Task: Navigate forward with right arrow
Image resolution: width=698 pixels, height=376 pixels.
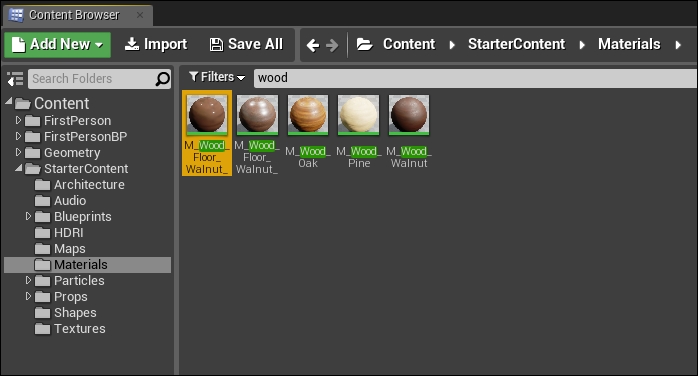Action: (x=332, y=45)
